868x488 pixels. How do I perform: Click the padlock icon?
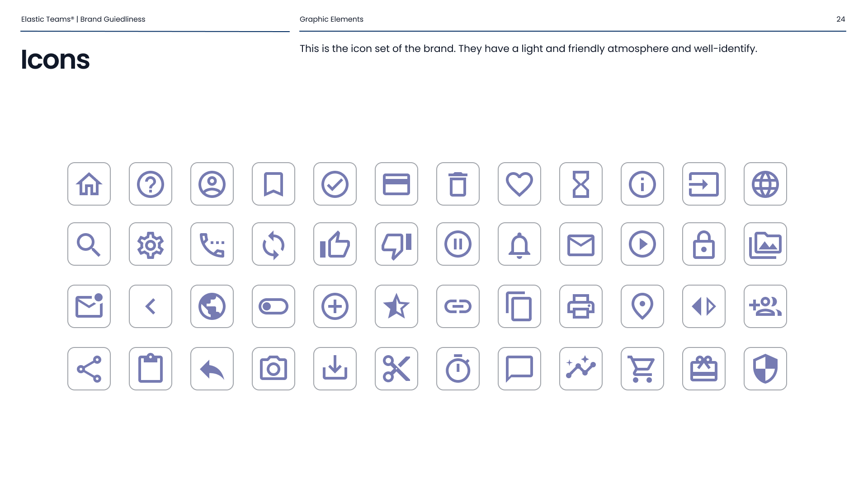tap(704, 244)
